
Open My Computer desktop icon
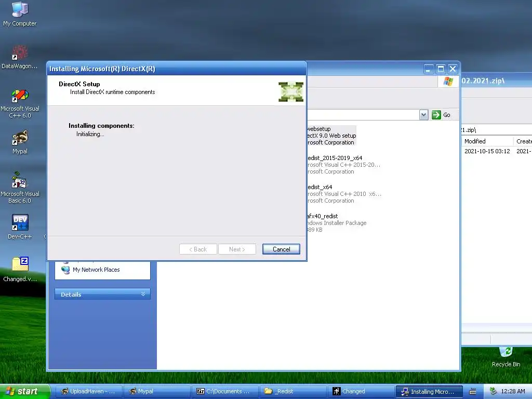(20, 14)
